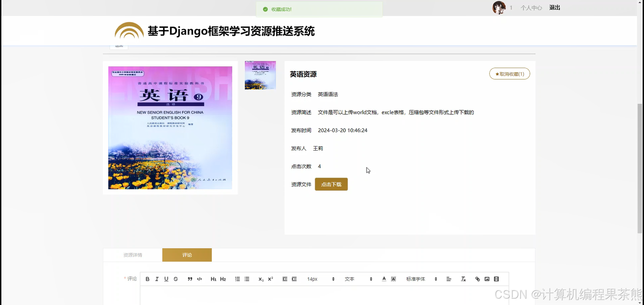Switch to the 评论 tab
Screen dimensions: 644x305
pos(187,255)
